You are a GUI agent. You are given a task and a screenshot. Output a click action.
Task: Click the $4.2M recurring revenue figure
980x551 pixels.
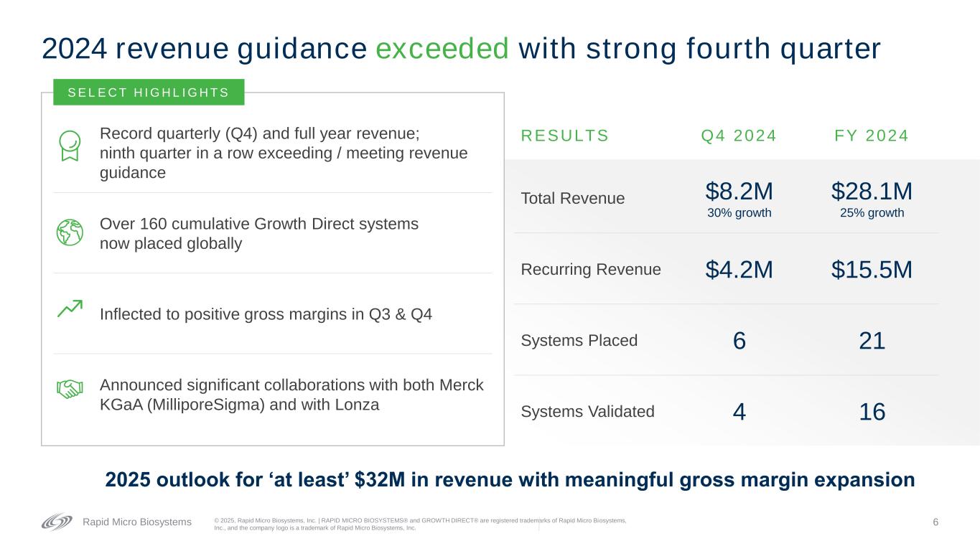(739, 270)
